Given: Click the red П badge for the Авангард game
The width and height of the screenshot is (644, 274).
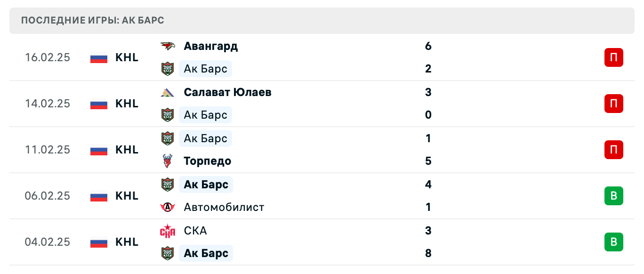Looking at the screenshot, I should pyautogui.click(x=613, y=57).
